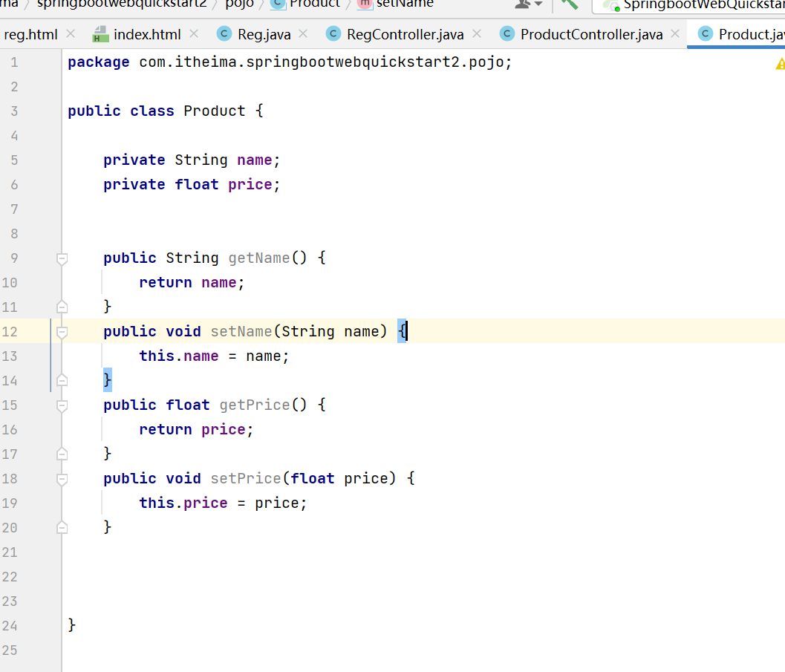Click the user profile icon in toolbar

point(522,5)
